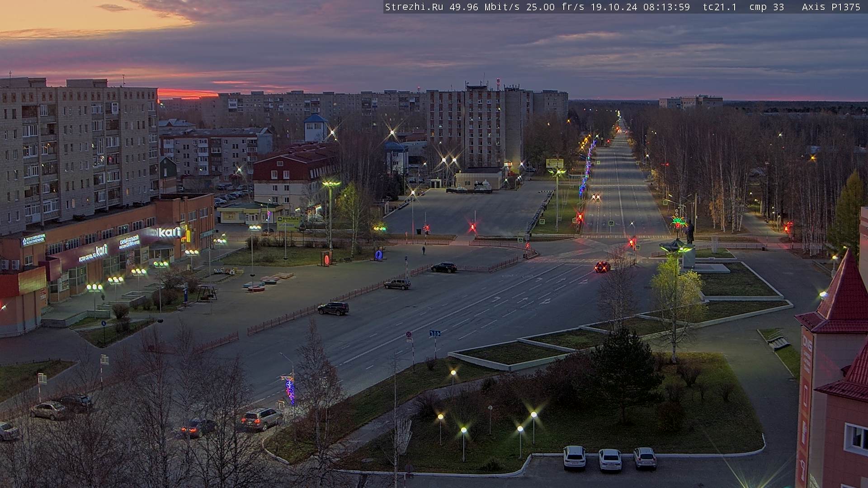The height and width of the screenshot is (488, 868).
Task: Click the cmp 33 compression value
Action: [x=767, y=7]
